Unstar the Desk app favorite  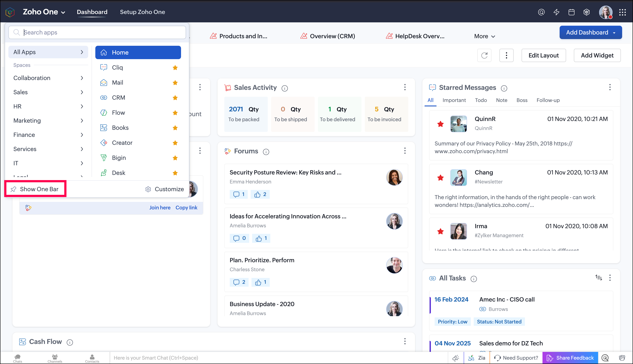pyautogui.click(x=175, y=173)
